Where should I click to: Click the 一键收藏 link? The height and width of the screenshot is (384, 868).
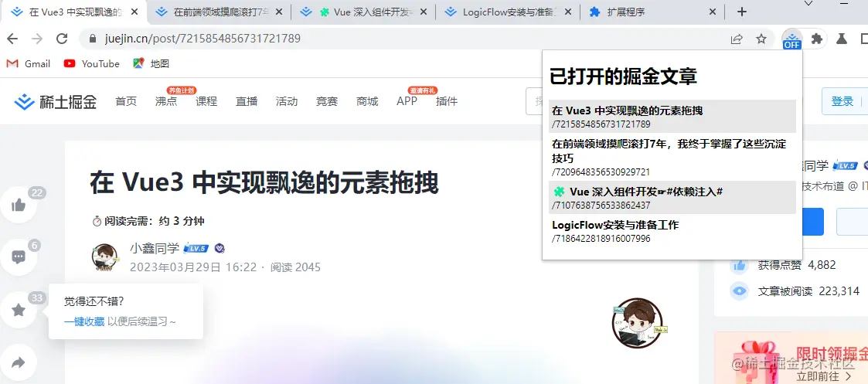click(84, 321)
